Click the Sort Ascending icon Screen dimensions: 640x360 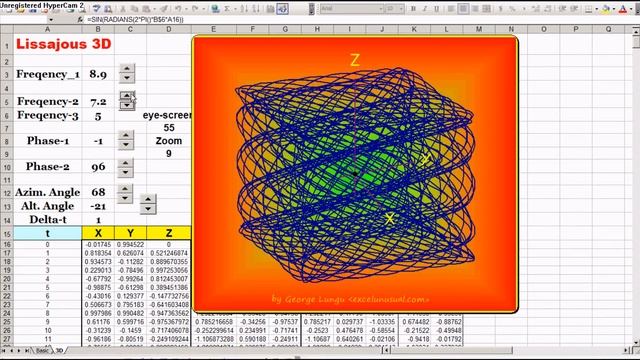[244, 9]
